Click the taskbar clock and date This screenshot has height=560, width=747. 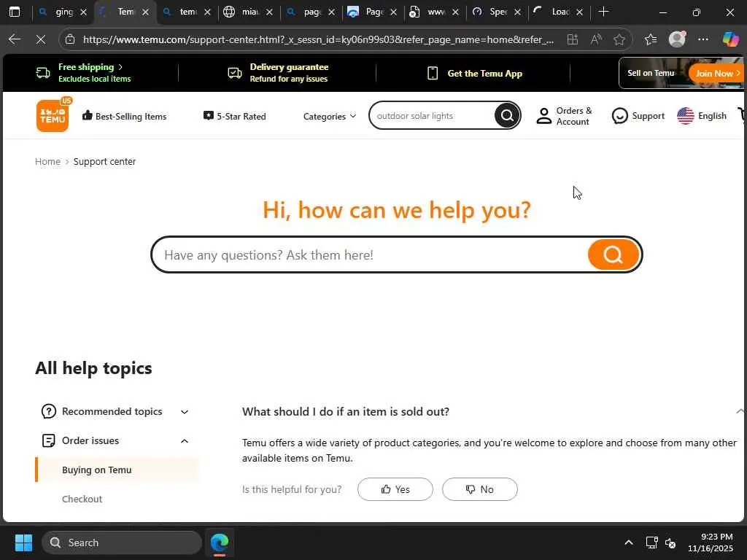click(x=711, y=542)
